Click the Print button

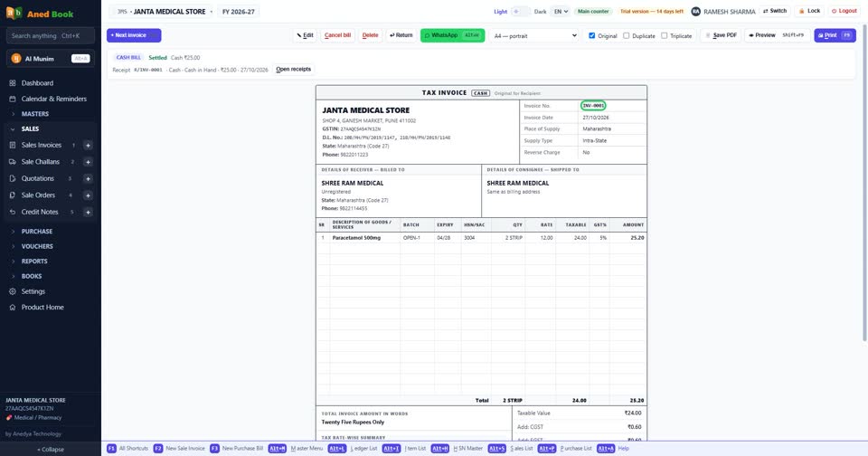pyautogui.click(x=835, y=35)
